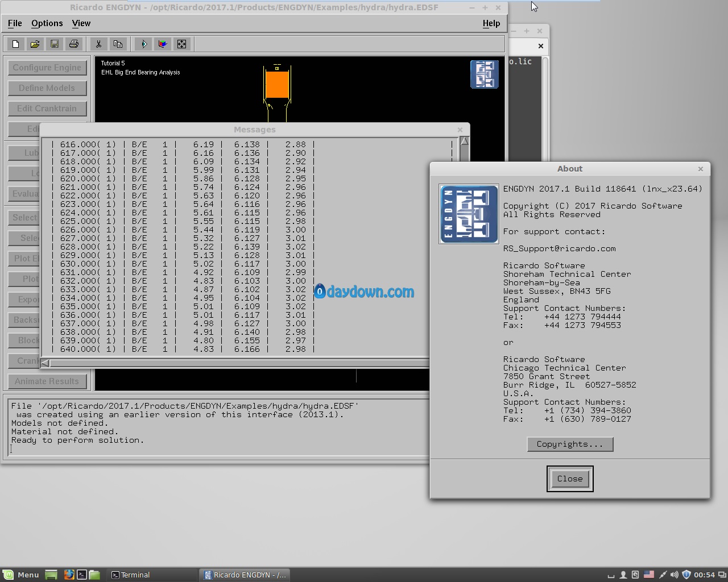Viewport: 728px width, 582px height.
Task: Close the About dialog with Close button
Action: coord(570,479)
